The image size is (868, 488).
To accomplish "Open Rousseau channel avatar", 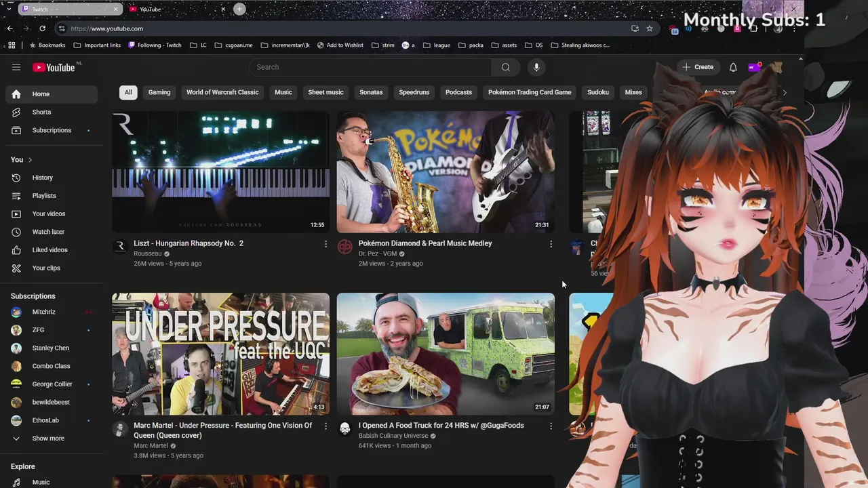I will click(x=120, y=247).
